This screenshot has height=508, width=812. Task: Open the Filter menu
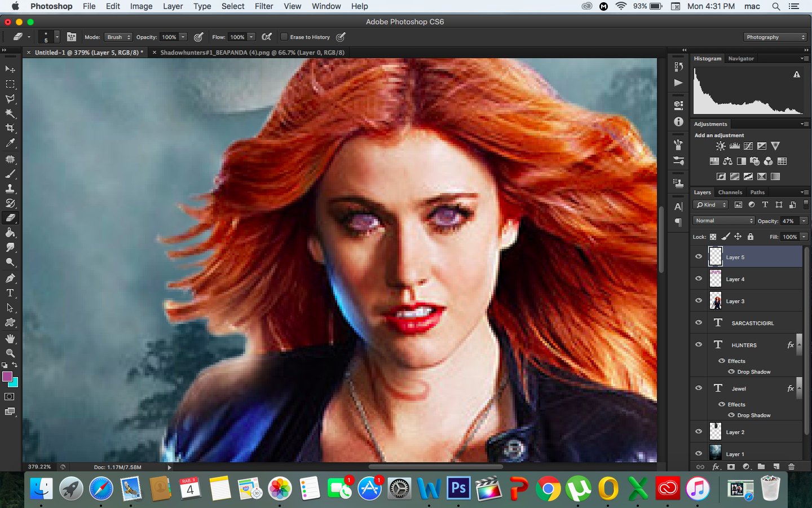(x=264, y=6)
